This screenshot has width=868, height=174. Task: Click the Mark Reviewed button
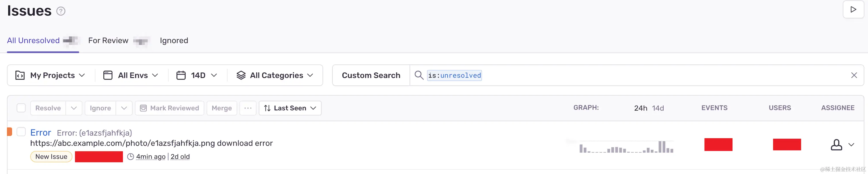169,108
